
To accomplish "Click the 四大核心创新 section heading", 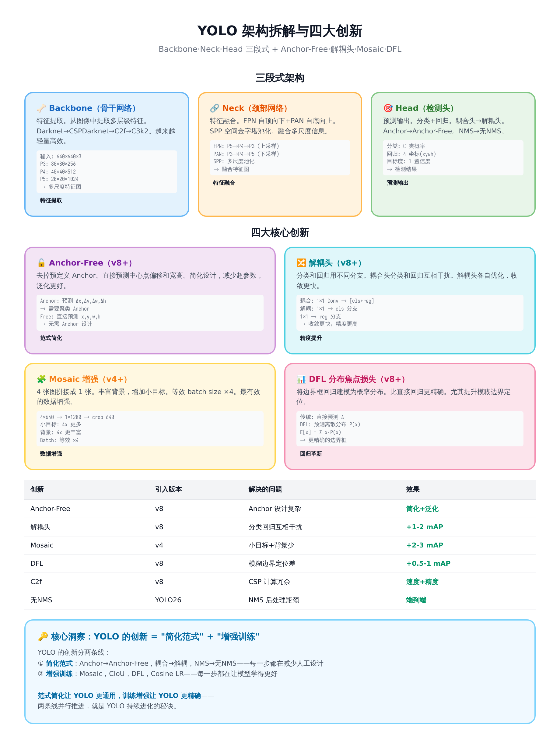I will [280, 233].
